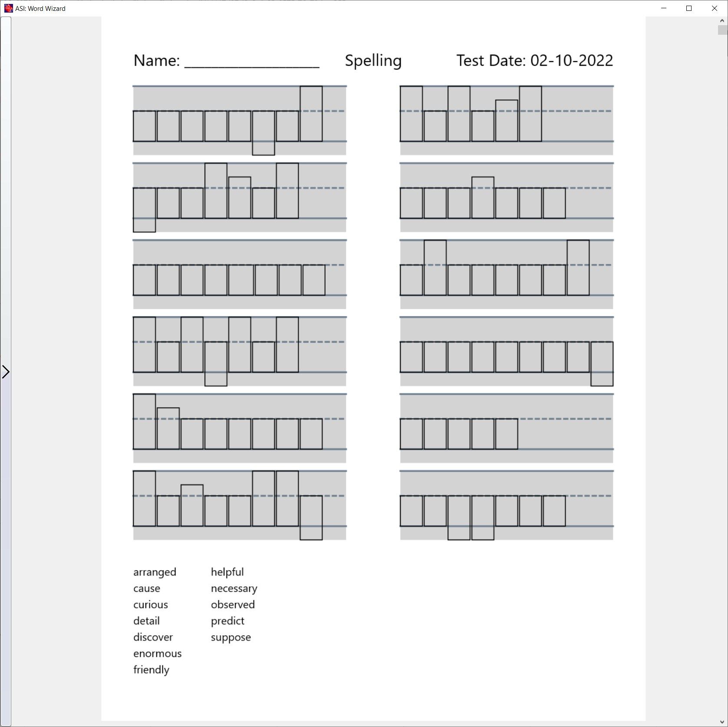The width and height of the screenshot is (728, 727).
Task: Click the word 'observed' in list
Action: pyautogui.click(x=233, y=605)
